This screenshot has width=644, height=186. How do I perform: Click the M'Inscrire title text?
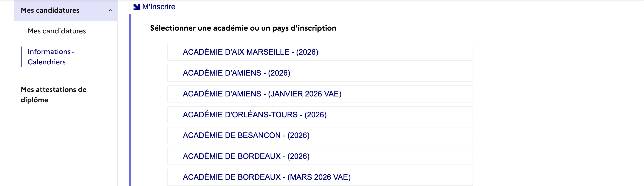coord(159,7)
